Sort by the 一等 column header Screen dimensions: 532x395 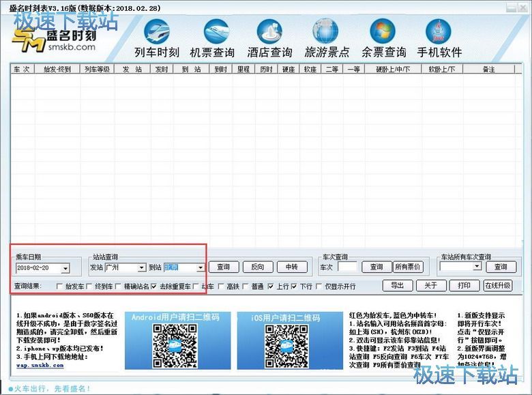point(354,69)
